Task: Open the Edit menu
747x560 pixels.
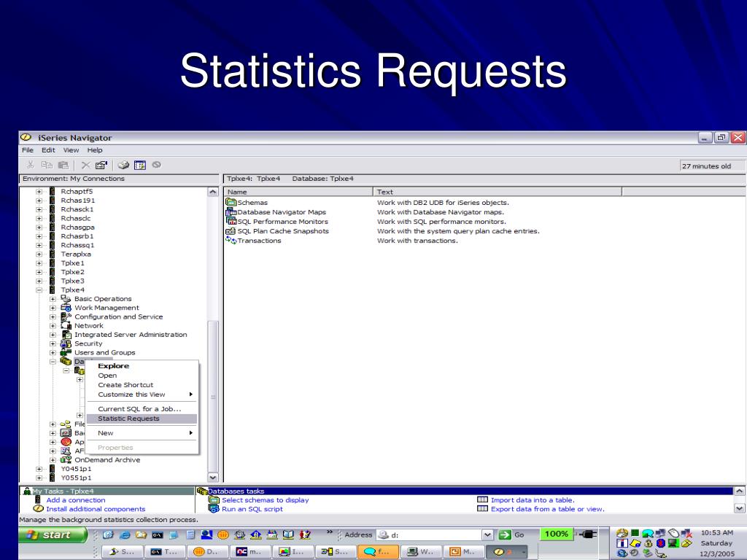Action: coord(48,150)
